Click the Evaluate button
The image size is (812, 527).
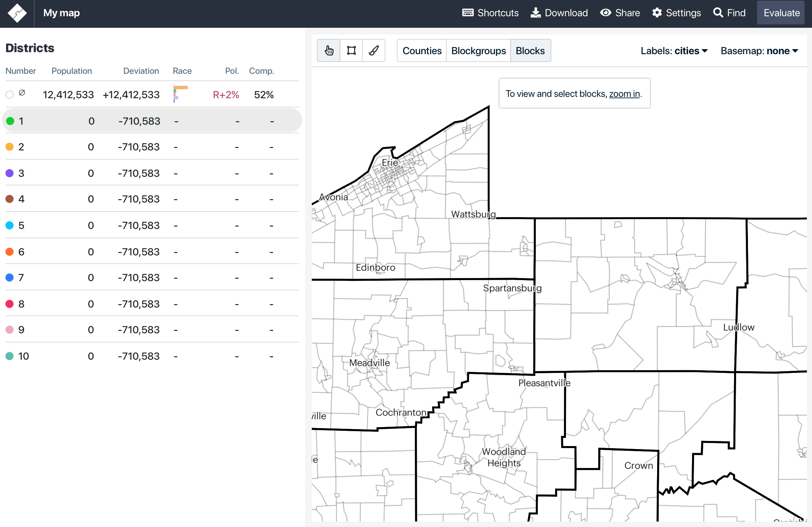coord(781,13)
